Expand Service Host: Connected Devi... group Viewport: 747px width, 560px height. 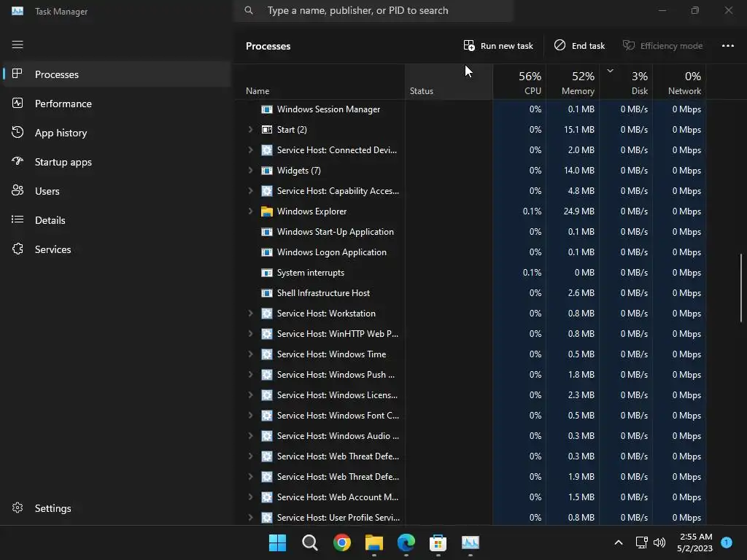(x=251, y=150)
